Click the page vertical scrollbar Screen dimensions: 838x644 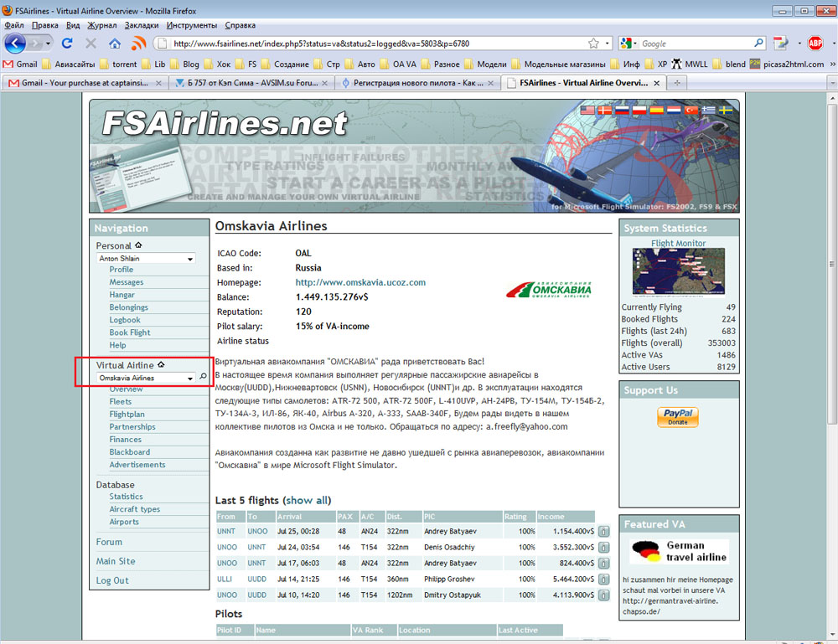point(831,264)
